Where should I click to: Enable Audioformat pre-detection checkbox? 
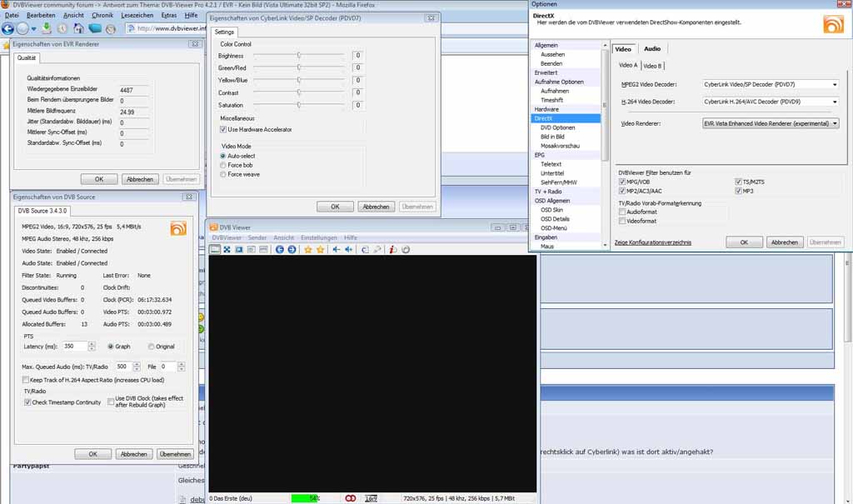(x=621, y=212)
